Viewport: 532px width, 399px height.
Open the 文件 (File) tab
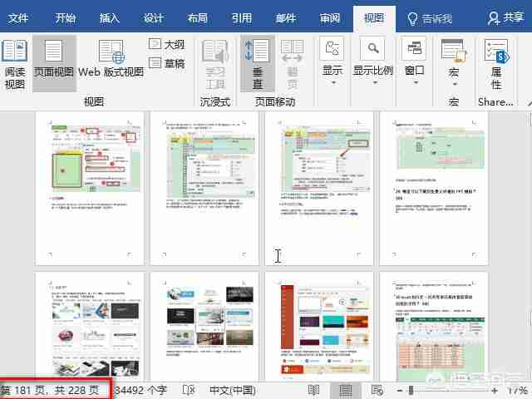click(x=17, y=17)
